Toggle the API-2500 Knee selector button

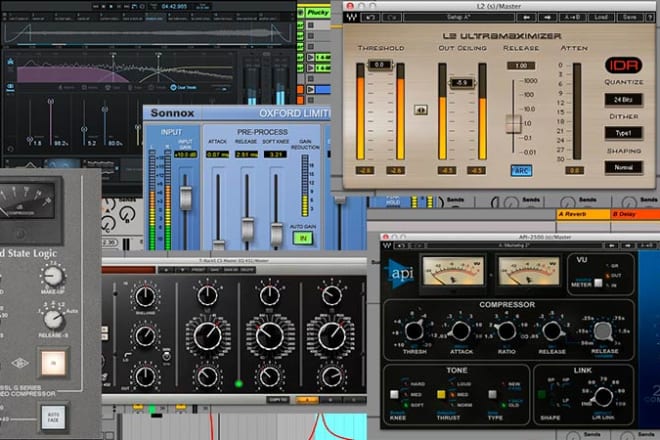tap(394, 394)
